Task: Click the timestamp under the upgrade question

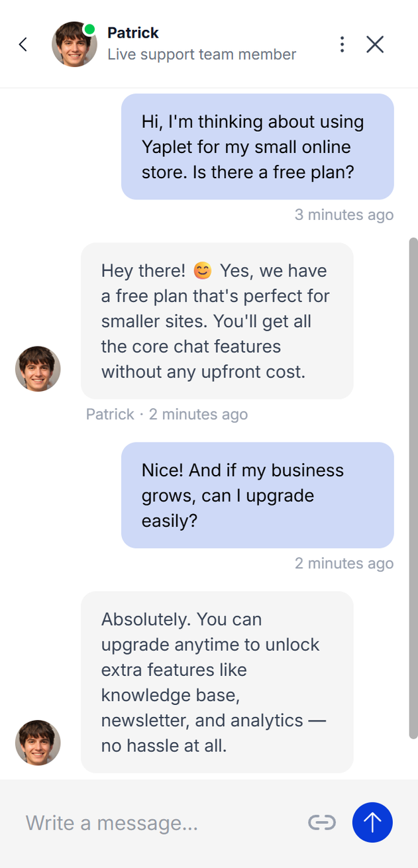Action: click(x=344, y=563)
